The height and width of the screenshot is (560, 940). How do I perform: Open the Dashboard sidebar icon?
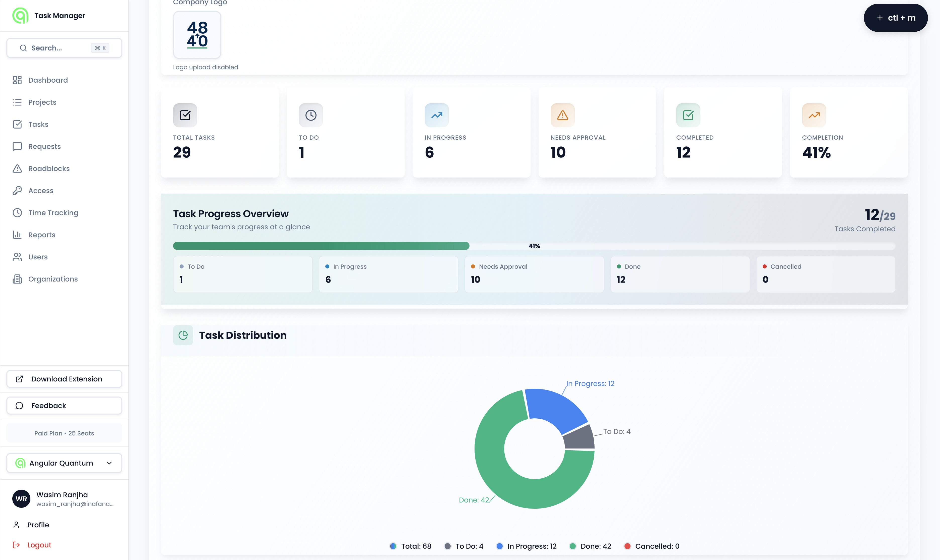[18, 80]
